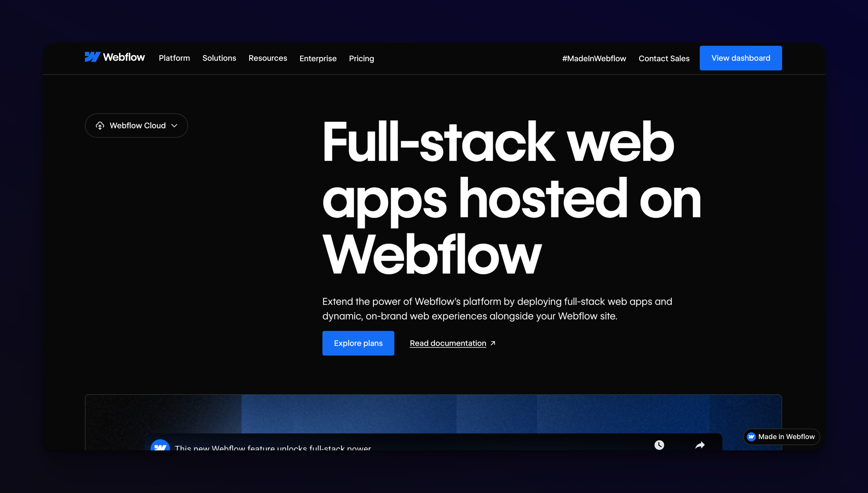868x493 pixels.
Task: Open the Webflow Cloud dropdown chevron
Action: click(x=175, y=126)
